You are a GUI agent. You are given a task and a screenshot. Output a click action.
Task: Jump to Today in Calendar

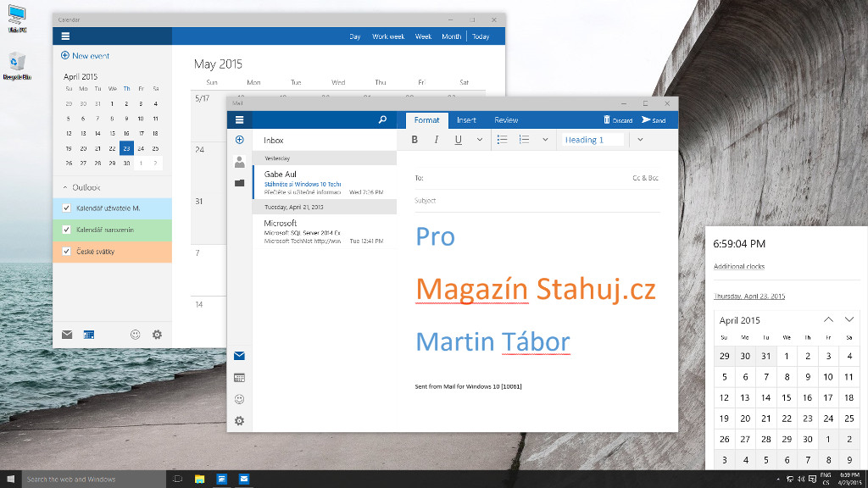point(481,36)
